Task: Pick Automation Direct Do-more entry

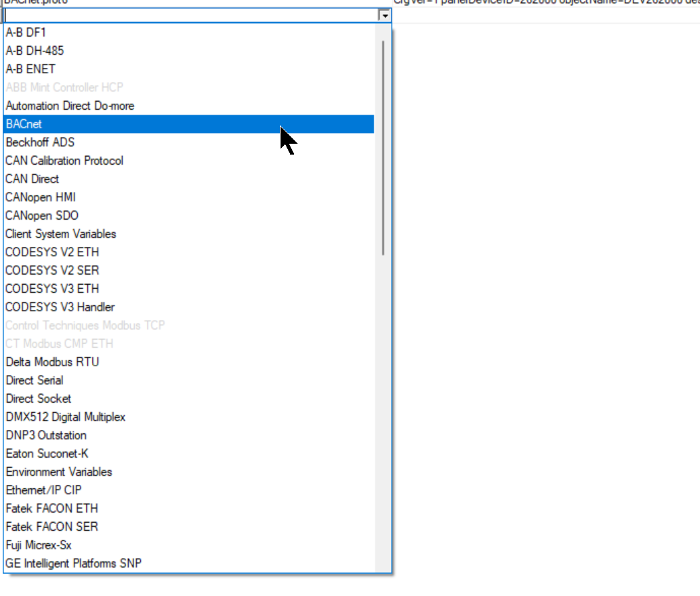Action: pos(189,106)
